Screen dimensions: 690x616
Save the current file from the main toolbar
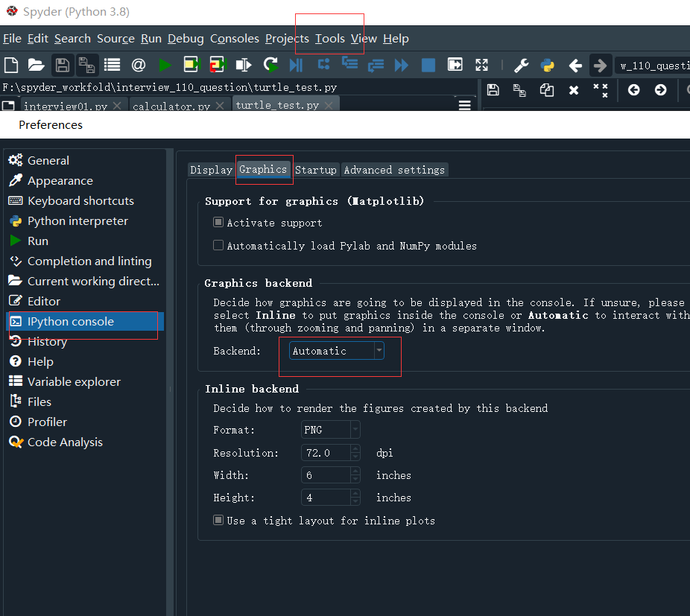[x=62, y=65]
